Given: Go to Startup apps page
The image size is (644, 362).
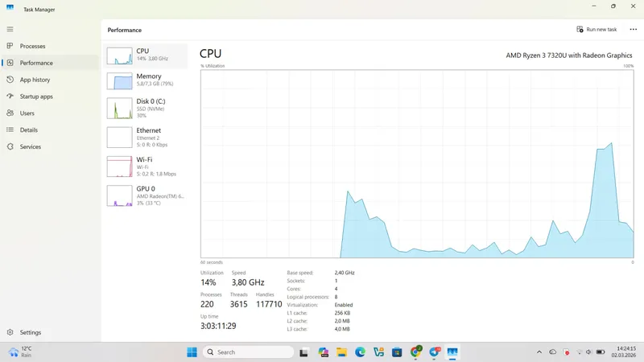Looking at the screenshot, I should point(50,97).
